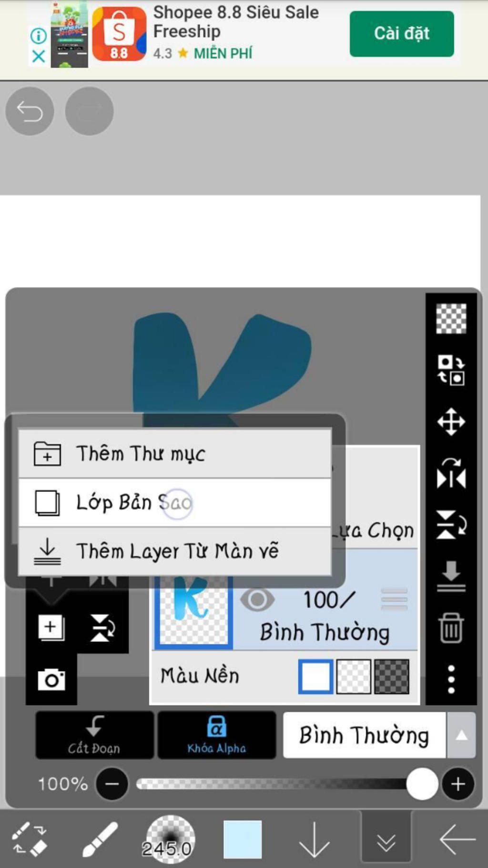Flip layer horizontally using mirror icon
The width and height of the screenshot is (488, 868).
(x=451, y=475)
